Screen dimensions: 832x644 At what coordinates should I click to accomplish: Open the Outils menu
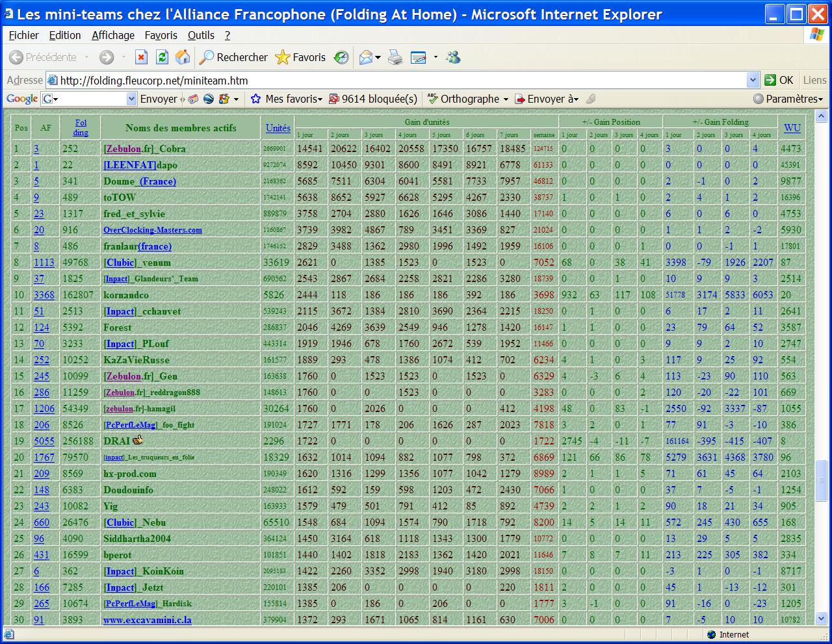[201, 35]
